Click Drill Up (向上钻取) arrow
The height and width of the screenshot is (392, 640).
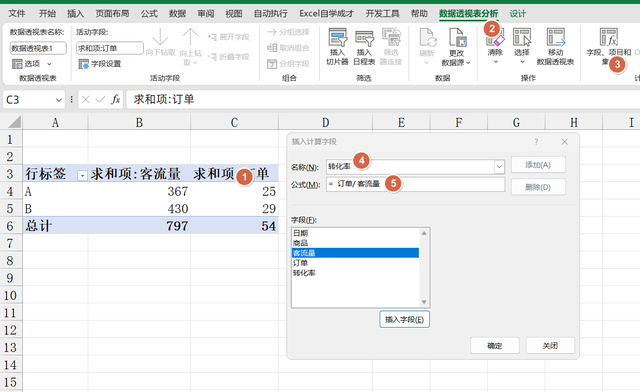190,37
